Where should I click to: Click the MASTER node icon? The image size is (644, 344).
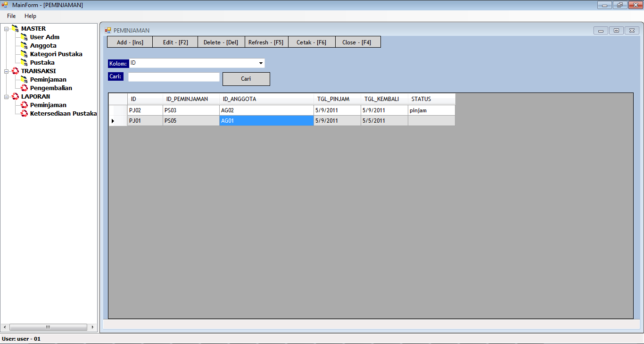15,29
